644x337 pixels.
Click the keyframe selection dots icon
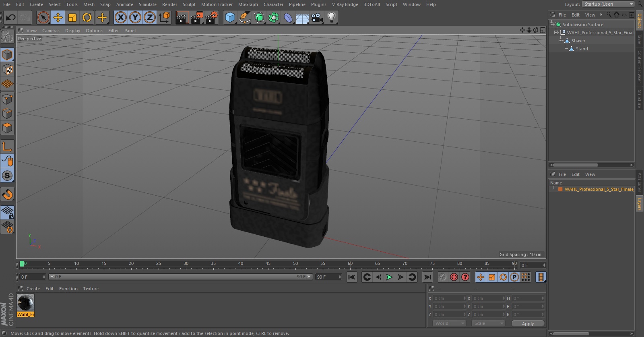526,277
